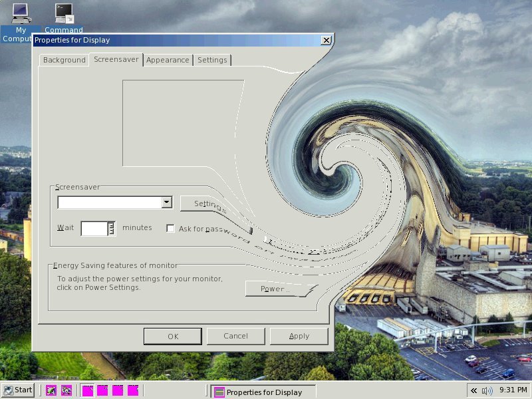Screen dimensions: 532x399
Task: Select Properties for Display taskbar button
Action: click(x=263, y=392)
